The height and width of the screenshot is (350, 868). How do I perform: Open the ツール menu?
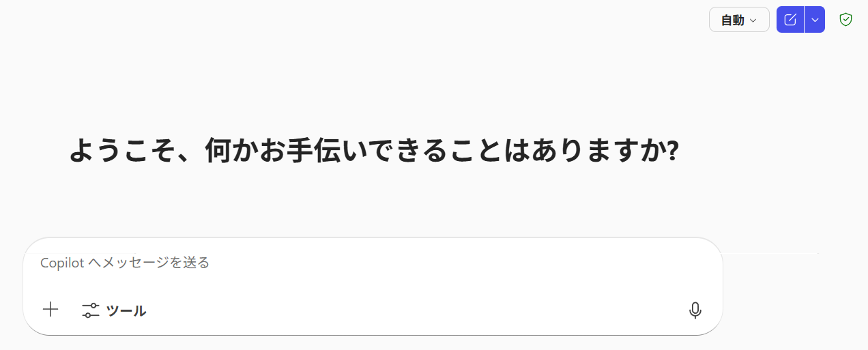tap(114, 310)
